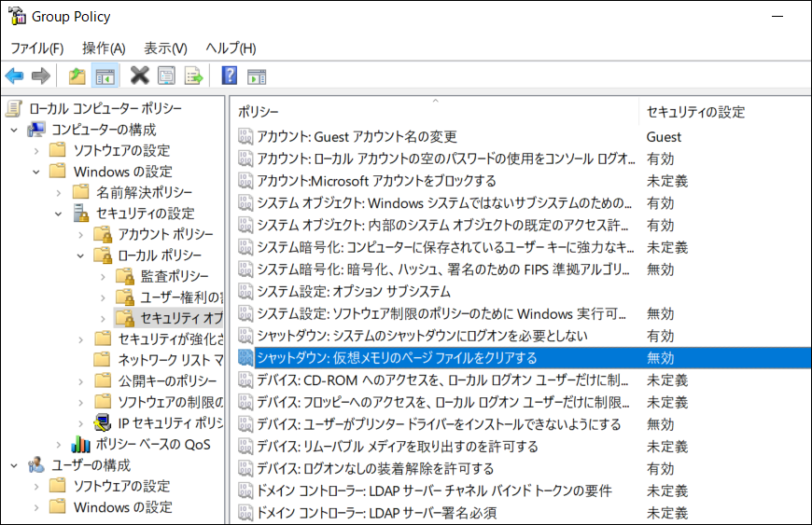Select Windows の設定 under ユーザーの構成
The height and width of the screenshot is (525, 812).
tap(122, 507)
